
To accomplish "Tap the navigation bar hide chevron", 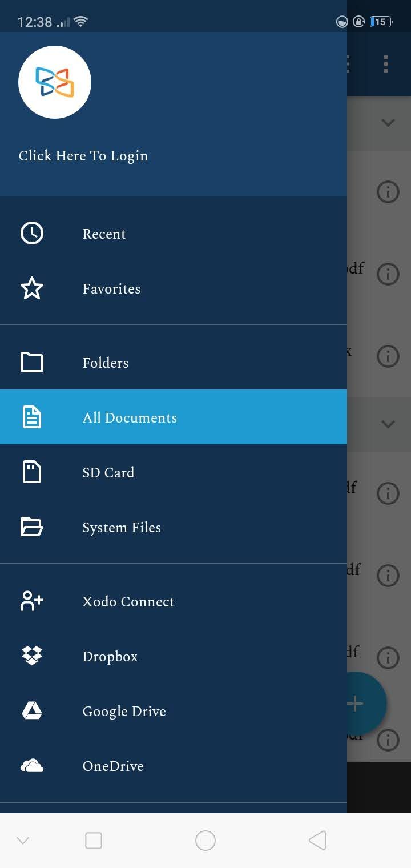I will [x=23, y=841].
